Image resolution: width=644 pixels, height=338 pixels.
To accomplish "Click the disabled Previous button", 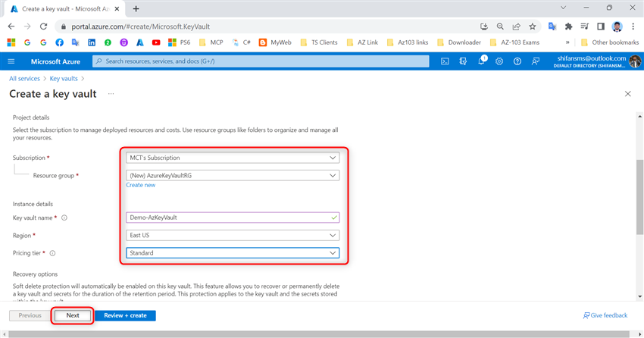I will pos(30,315).
